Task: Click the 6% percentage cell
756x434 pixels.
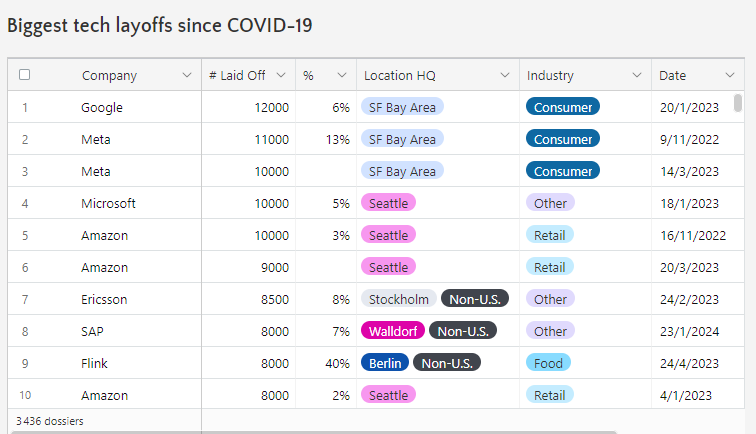Action: 341,108
